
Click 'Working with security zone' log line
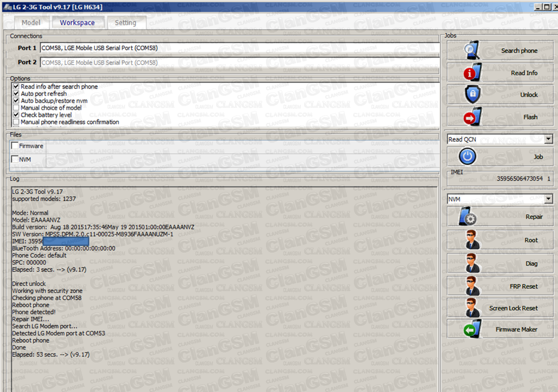47,291
